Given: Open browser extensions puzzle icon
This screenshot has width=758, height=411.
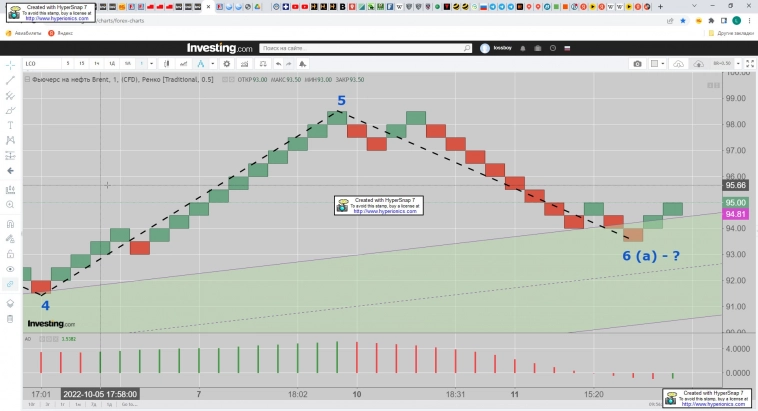Looking at the screenshot, I should [711, 21].
